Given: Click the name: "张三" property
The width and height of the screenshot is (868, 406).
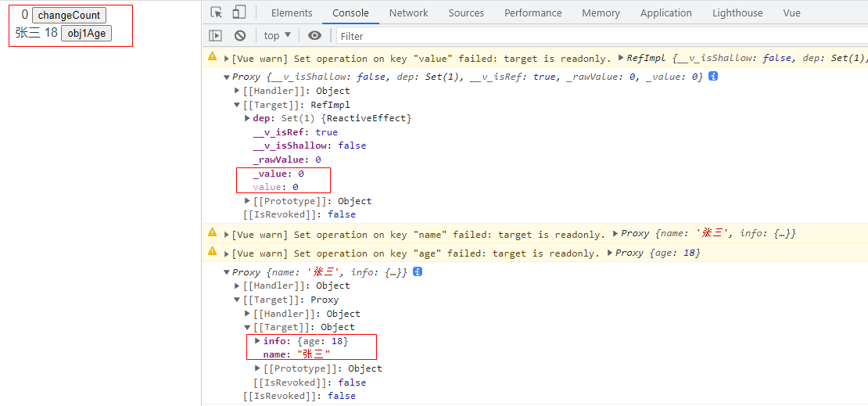Looking at the screenshot, I should tap(296, 354).
